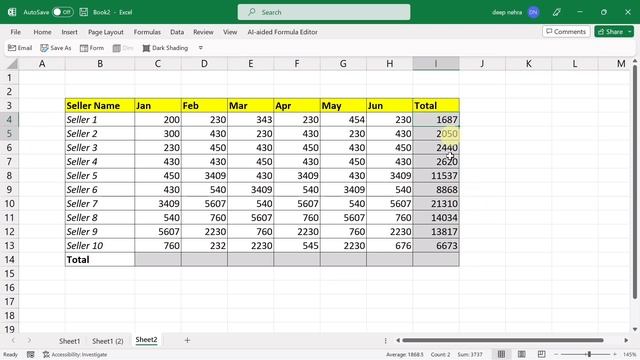Open the Page Layout tab
The image size is (640, 360).
pyautogui.click(x=106, y=32)
